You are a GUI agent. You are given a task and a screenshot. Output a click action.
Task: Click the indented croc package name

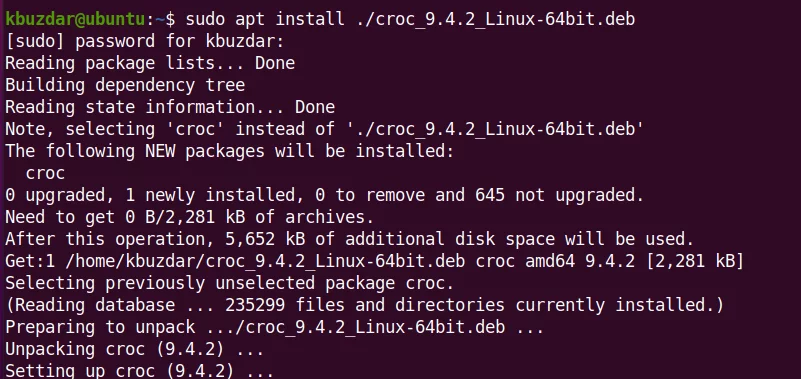coord(45,174)
